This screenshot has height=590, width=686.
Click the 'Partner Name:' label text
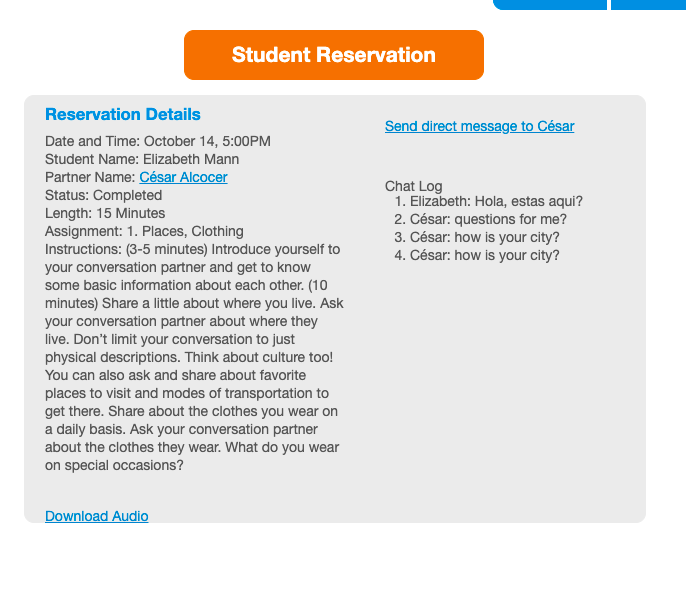coord(90,177)
